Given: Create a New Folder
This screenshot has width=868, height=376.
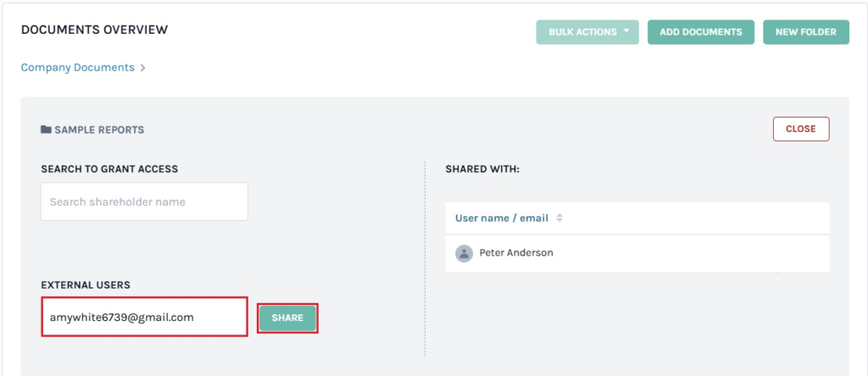Looking at the screenshot, I should coord(805,32).
